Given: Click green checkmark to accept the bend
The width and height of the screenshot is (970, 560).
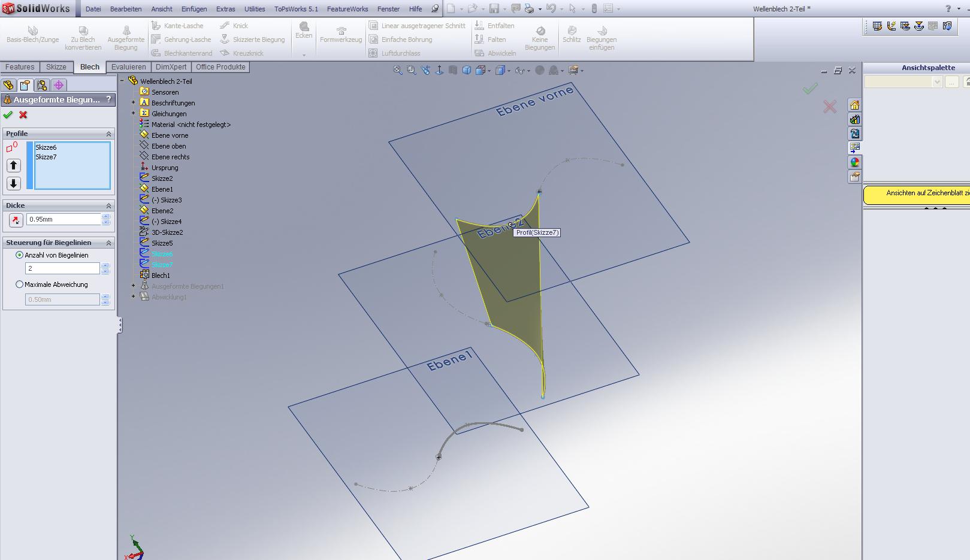Looking at the screenshot, I should pyautogui.click(x=8, y=115).
